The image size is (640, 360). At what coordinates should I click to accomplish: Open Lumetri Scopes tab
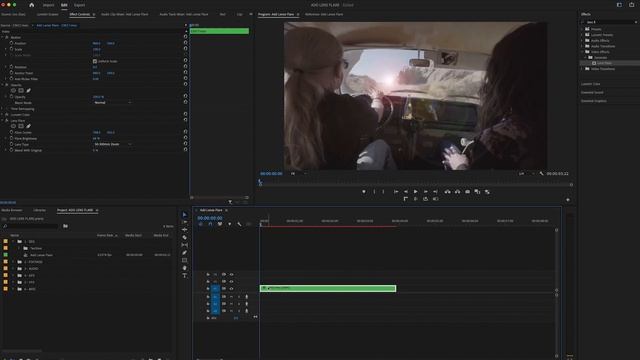pyautogui.click(x=48, y=14)
